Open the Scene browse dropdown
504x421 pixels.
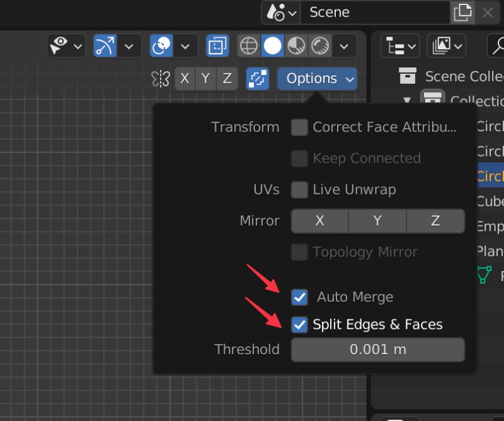pos(278,12)
